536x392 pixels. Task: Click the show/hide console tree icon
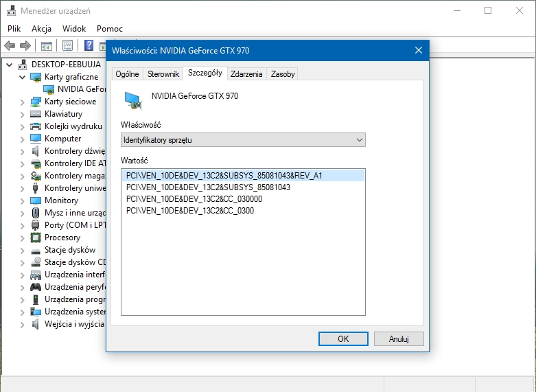coord(46,45)
